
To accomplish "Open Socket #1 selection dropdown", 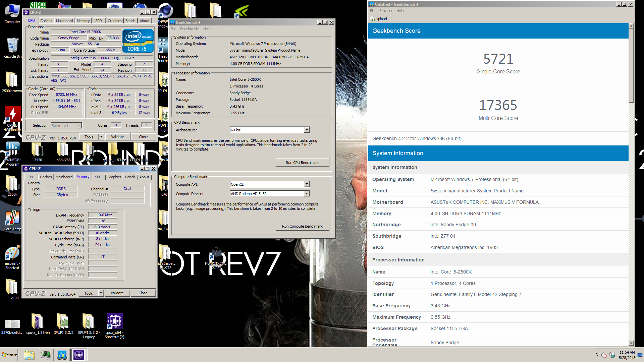I will coord(79,126).
